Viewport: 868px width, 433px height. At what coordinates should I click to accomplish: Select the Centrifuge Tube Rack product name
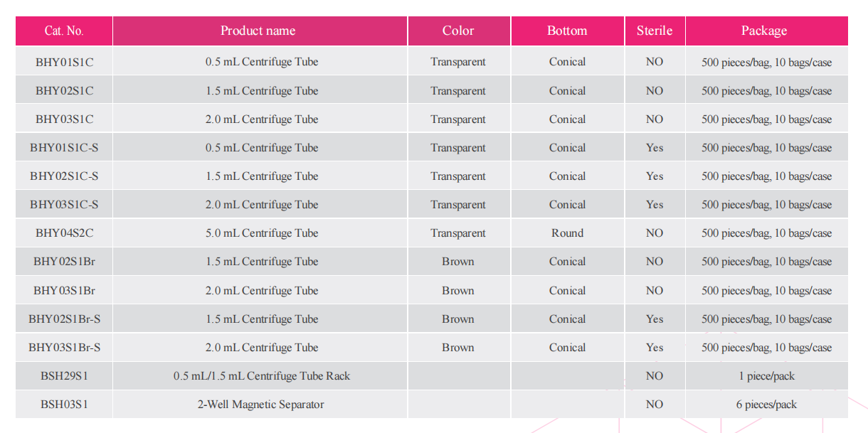point(262,376)
